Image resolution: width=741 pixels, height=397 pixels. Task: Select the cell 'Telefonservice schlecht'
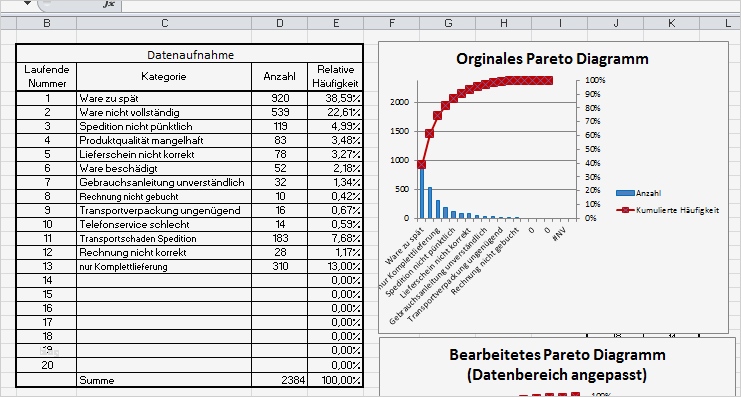[164, 224]
